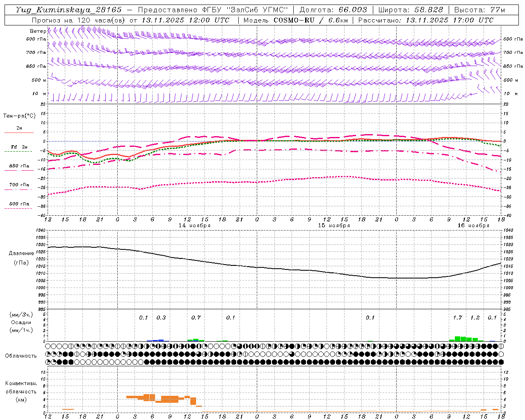This screenshot has width=525, height=420.
Task: Click the dashed line sample under Td 2м
Action: 18,152
